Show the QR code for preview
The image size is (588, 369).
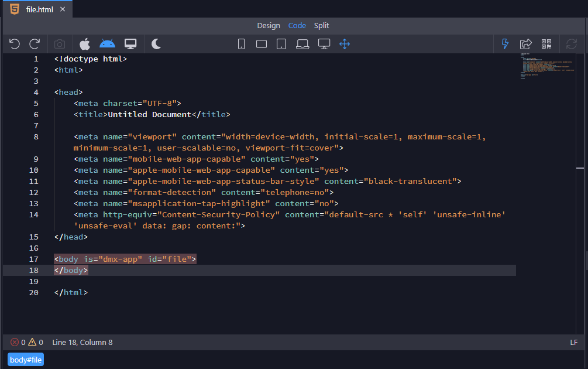[546, 44]
